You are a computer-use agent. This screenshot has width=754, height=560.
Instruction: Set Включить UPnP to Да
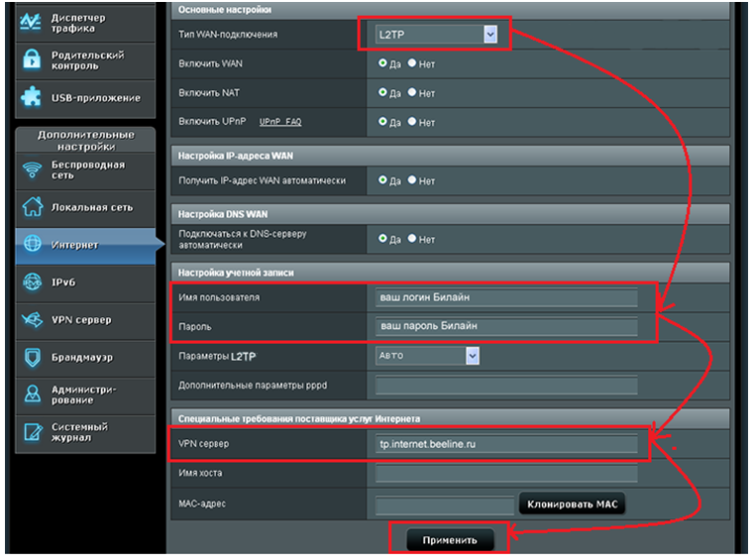[382, 122]
